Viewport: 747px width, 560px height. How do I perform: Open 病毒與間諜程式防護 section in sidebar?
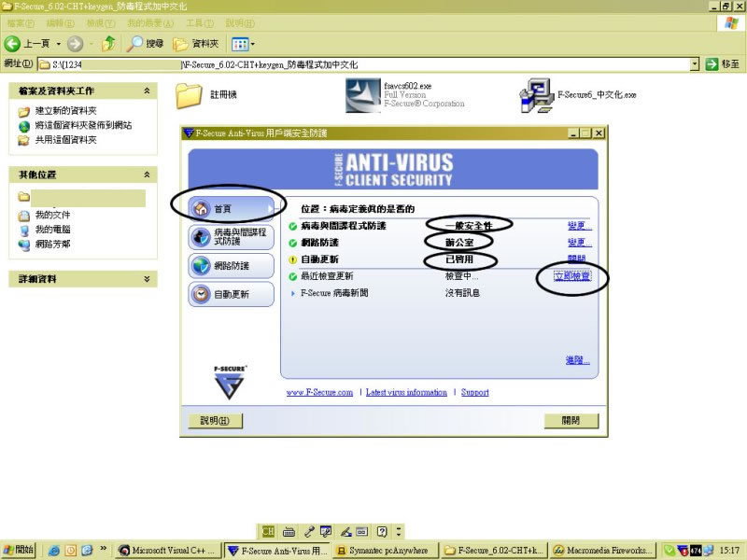[232, 237]
